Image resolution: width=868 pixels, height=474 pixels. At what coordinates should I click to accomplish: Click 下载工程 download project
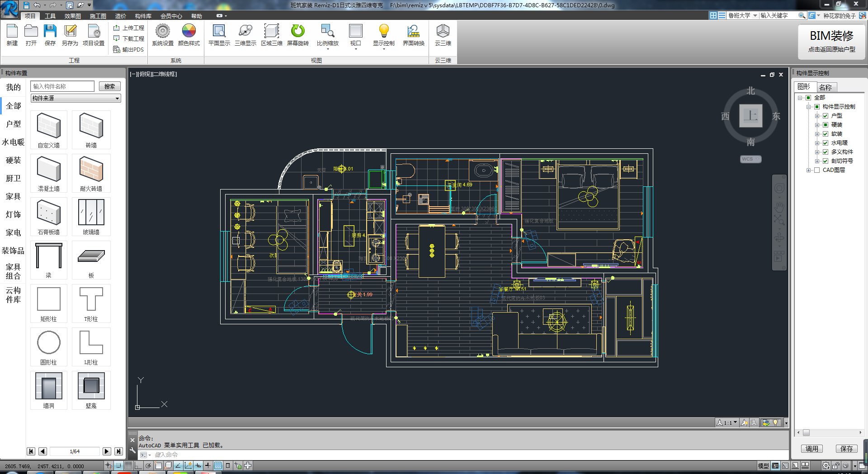pyautogui.click(x=129, y=38)
